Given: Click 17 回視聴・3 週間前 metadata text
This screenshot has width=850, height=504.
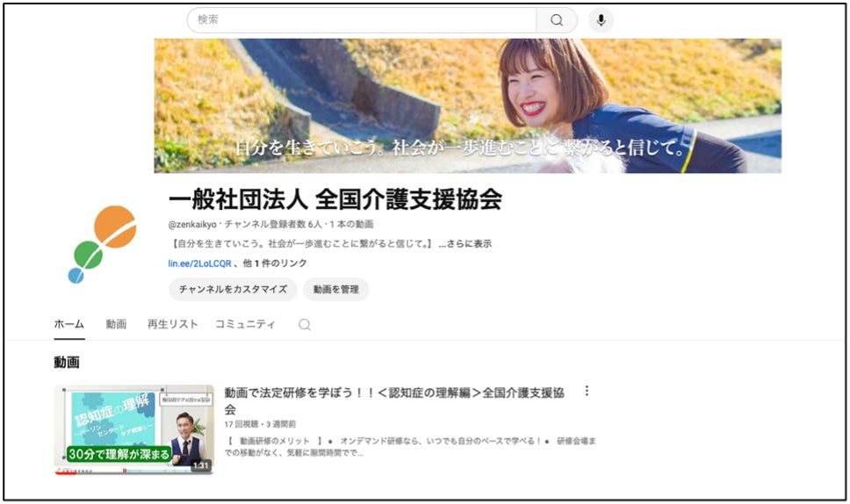Looking at the screenshot, I should click(260, 424).
